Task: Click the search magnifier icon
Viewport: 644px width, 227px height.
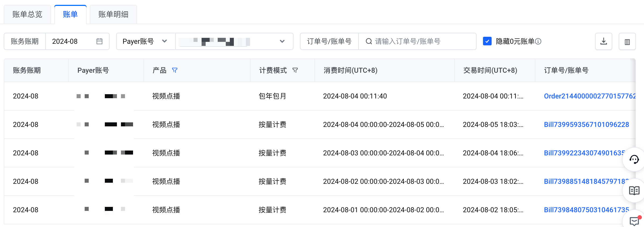Action: coord(369,41)
